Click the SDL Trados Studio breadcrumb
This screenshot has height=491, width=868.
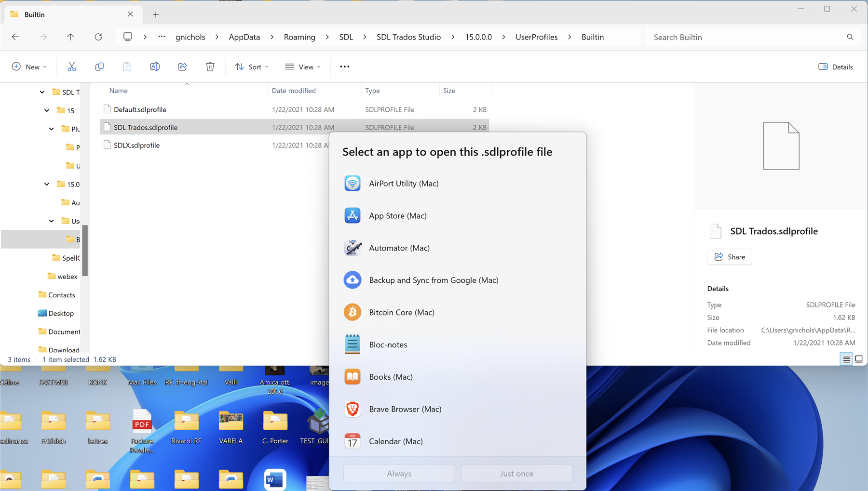coord(408,37)
